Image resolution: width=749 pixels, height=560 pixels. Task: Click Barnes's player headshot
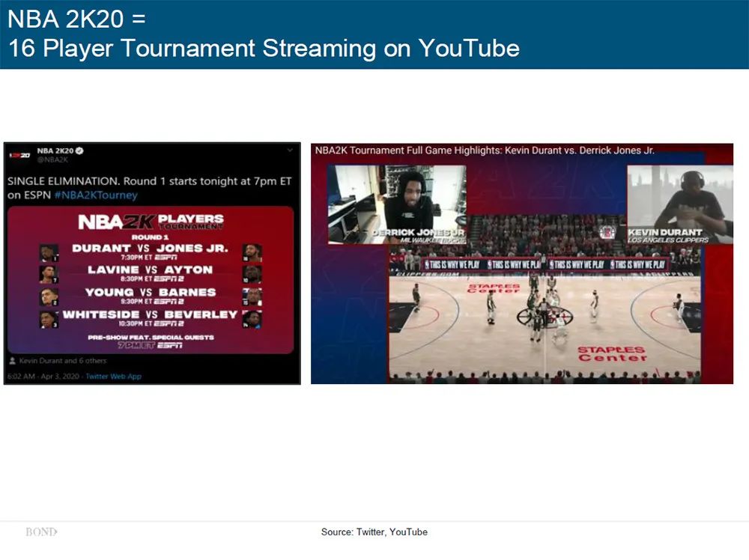(x=252, y=297)
